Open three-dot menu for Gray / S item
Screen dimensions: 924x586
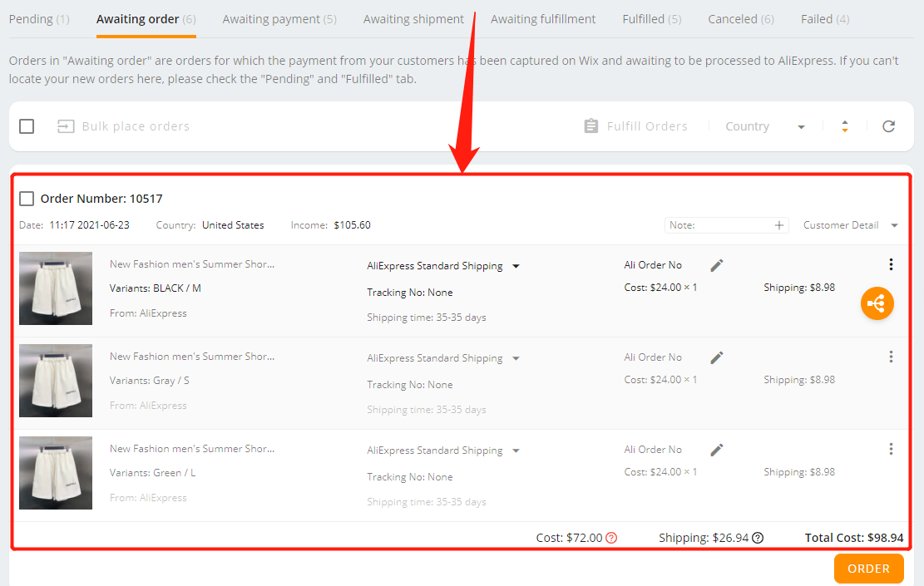click(891, 357)
